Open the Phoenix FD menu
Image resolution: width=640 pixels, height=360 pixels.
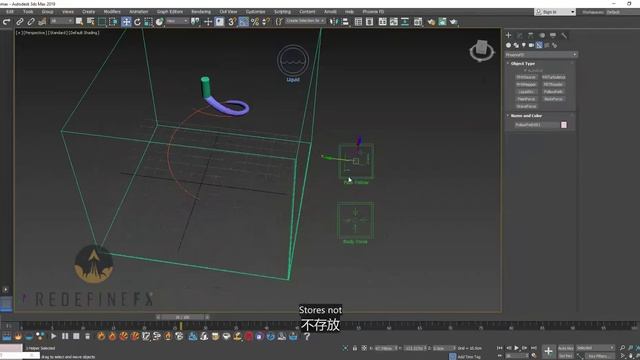click(373, 12)
